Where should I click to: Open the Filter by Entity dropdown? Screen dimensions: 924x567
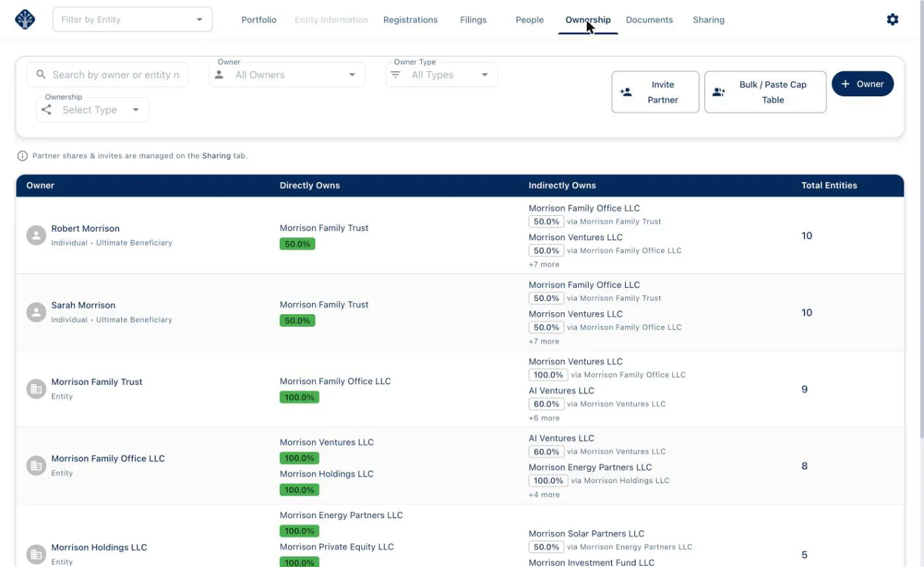point(133,20)
